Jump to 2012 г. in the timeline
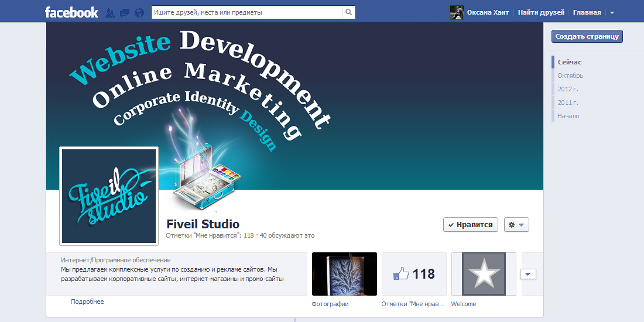The width and height of the screenshot is (644, 322). (568, 89)
